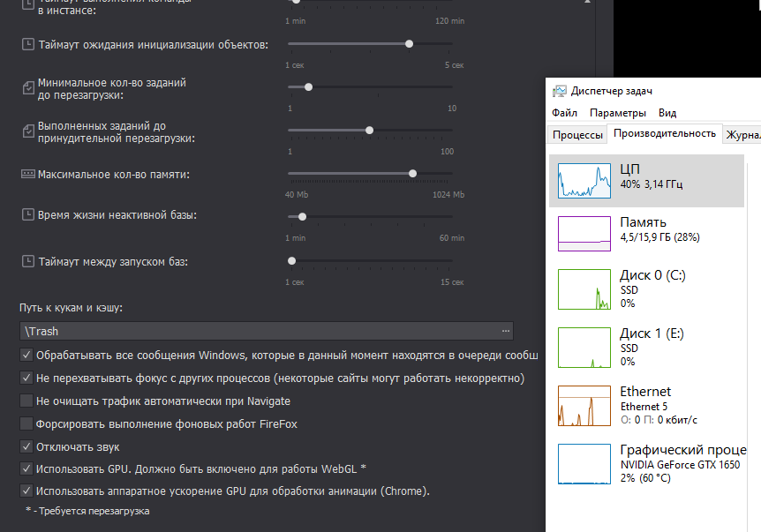Click object initialization timeout slider handle
Screen dimensions: 761x532
tap(409, 44)
